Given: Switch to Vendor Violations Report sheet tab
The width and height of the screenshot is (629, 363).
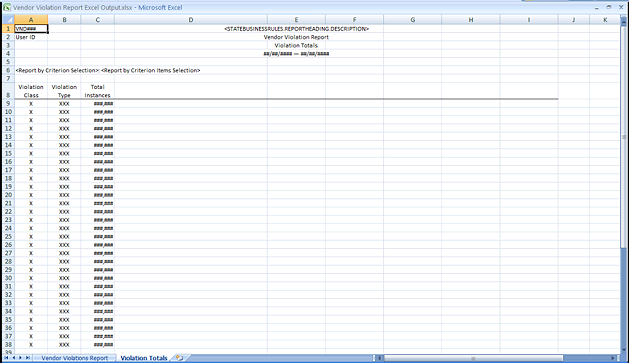Looking at the screenshot, I should (x=75, y=358).
